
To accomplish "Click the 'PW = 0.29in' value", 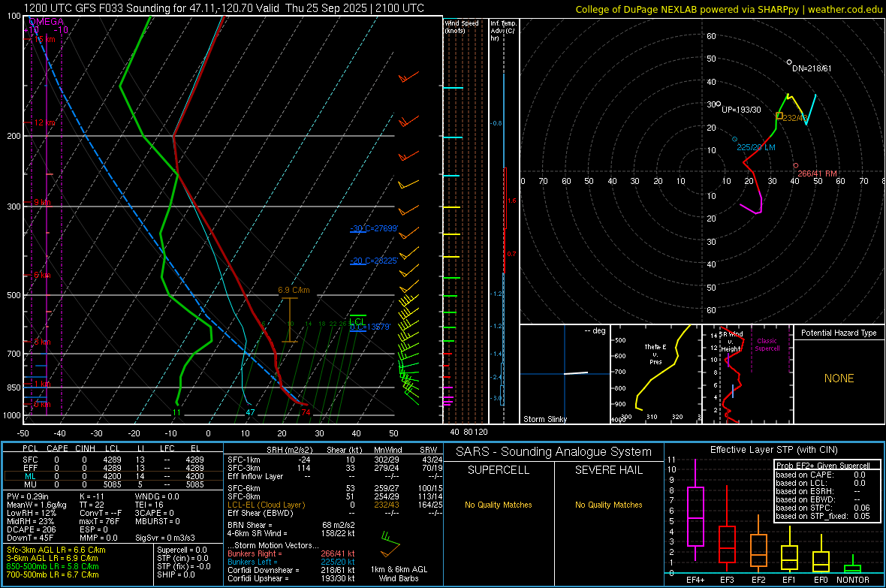I will (28, 496).
